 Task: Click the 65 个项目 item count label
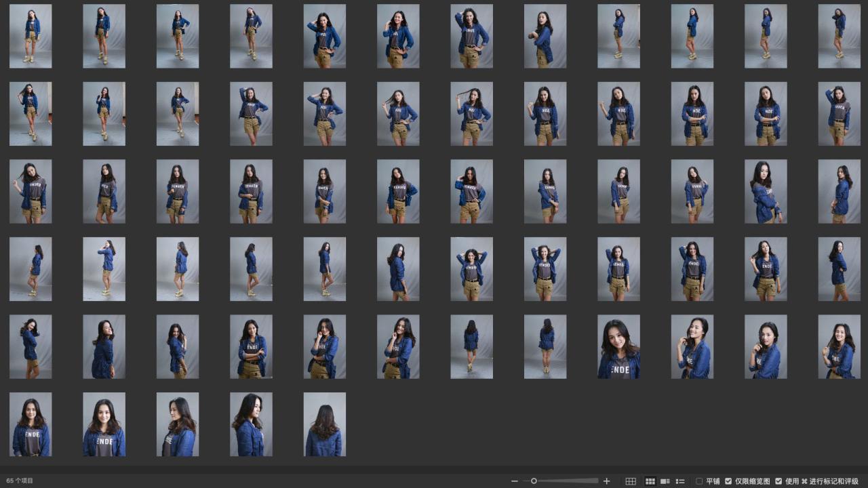tap(20, 481)
